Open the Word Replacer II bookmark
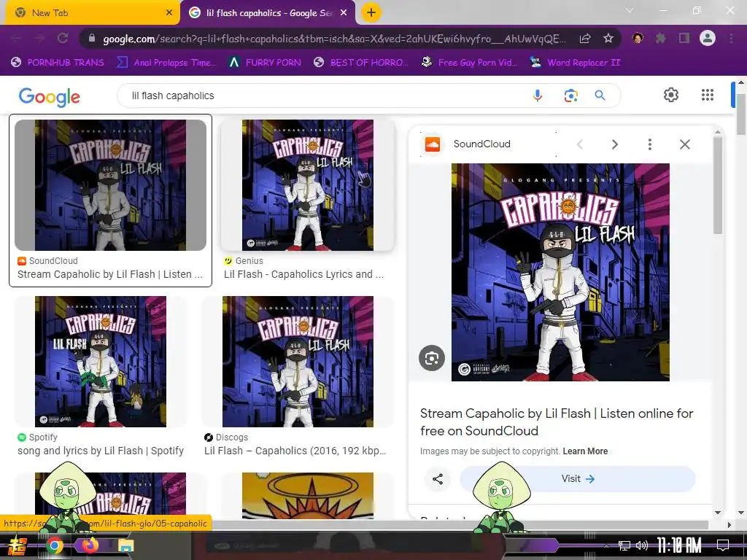747x560 pixels. tap(575, 63)
